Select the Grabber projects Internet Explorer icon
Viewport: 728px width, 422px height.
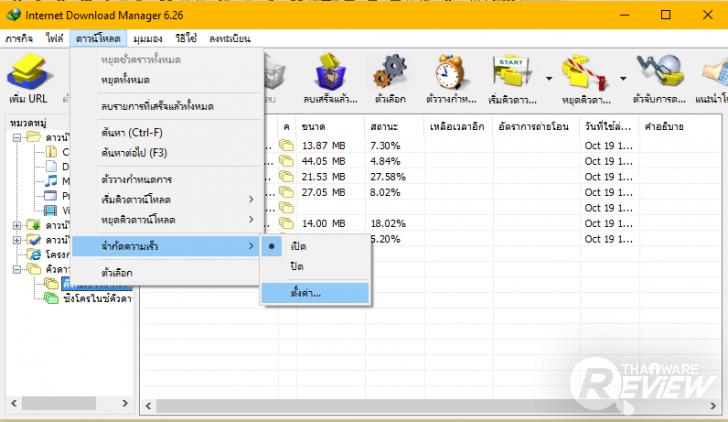[x=34, y=254]
